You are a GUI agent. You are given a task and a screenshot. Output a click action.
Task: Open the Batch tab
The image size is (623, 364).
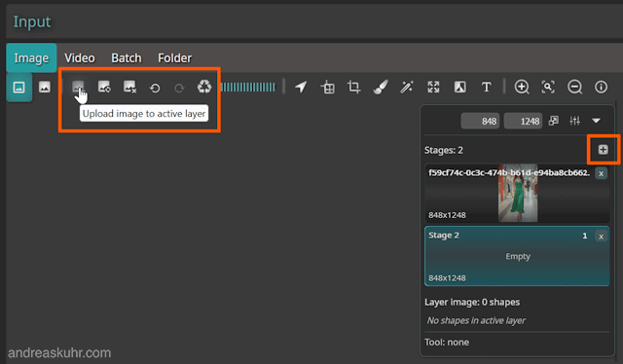pyautogui.click(x=127, y=58)
